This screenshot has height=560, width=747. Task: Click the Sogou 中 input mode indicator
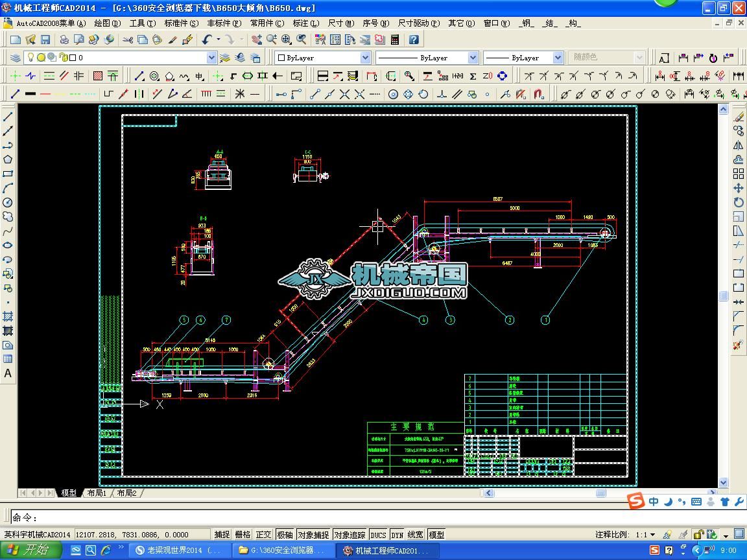[x=654, y=502]
